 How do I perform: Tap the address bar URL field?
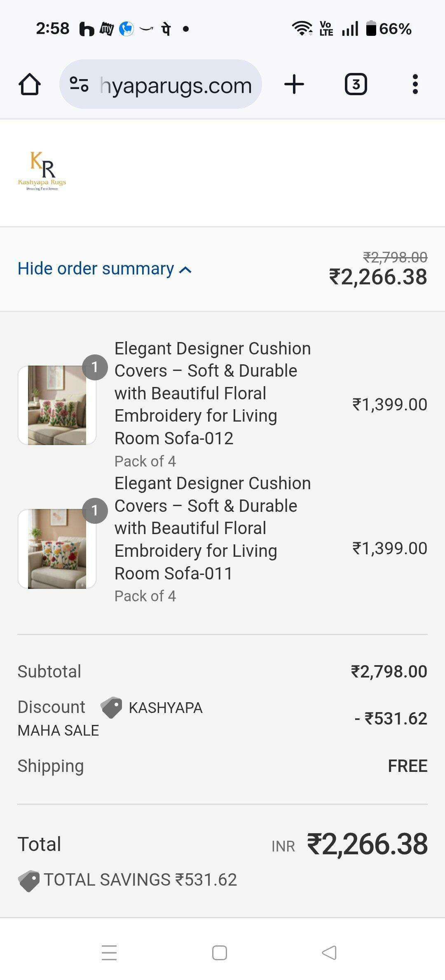(x=176, y=85)
